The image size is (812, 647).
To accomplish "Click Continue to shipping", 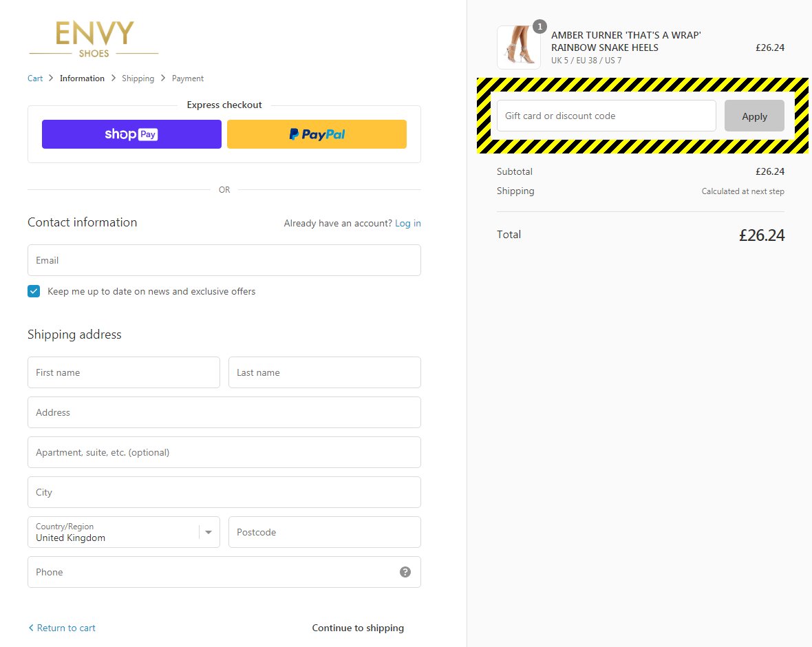I will tap(358, 628).
